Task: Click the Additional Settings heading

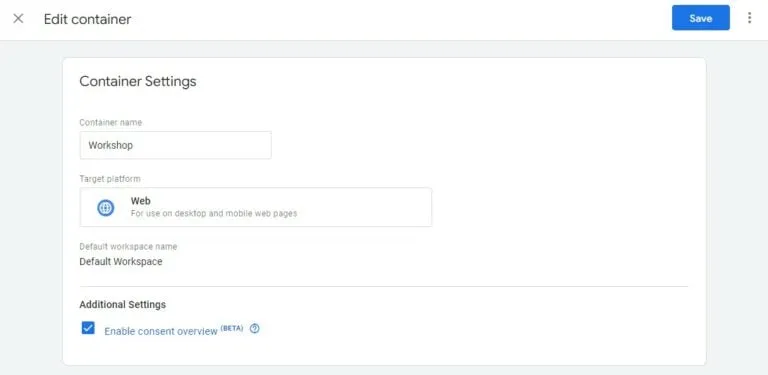Action: 122,305
